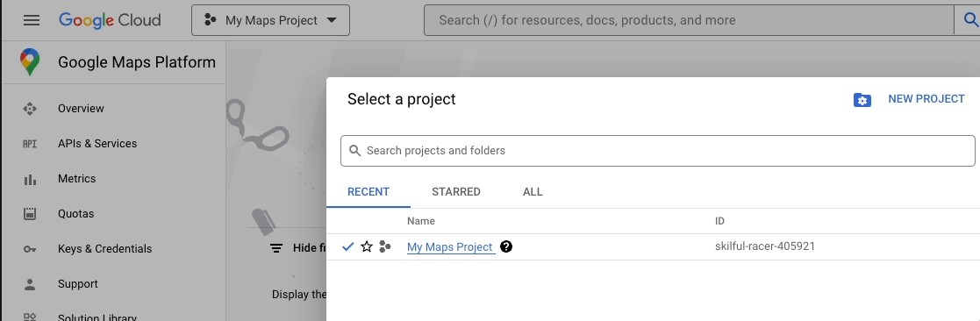Image resolution: width=980 pixels, height=321 pixels.
Task: Switch to the STARRED tab
Action: click(456, 192)
